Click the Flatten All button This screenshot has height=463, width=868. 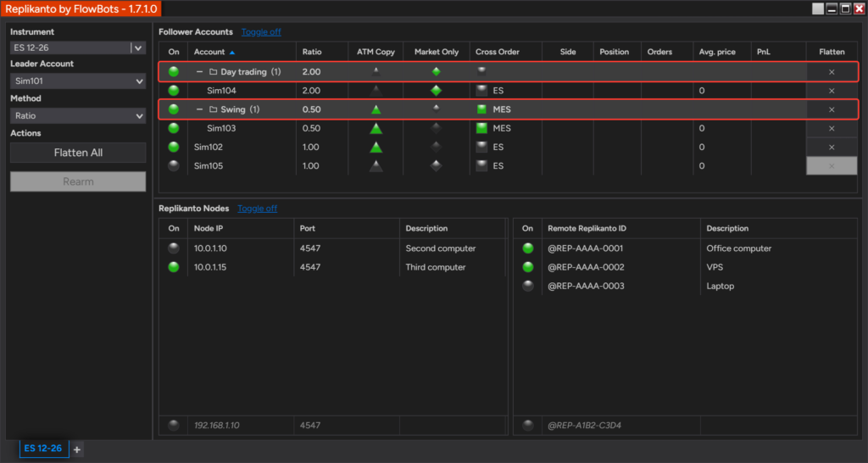(x=78, y=153)
